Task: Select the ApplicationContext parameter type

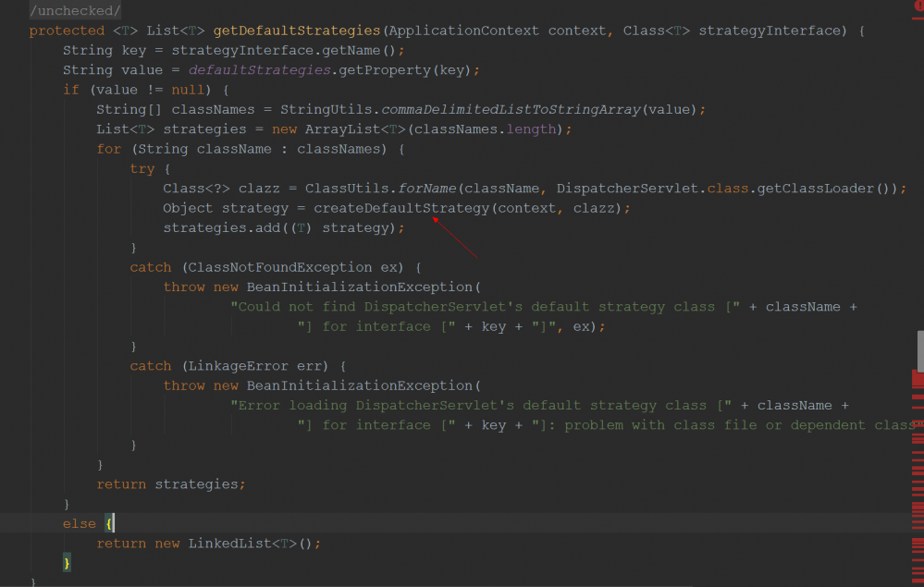Action: (x=463, y=30)
